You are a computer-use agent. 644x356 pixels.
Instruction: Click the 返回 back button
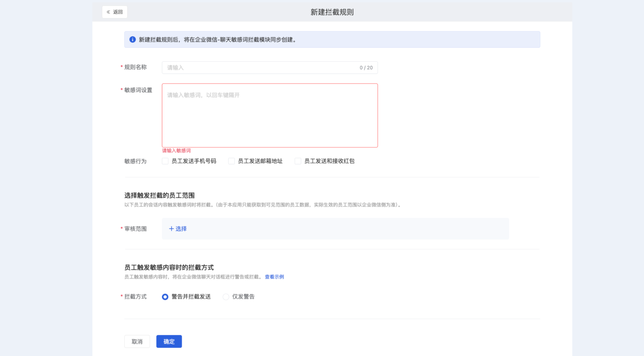tap(115, 12)
